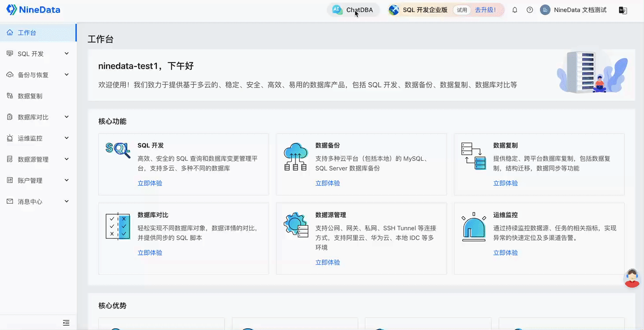Click the home icon beside 工作台
644x330 pixels.
coord(10,33)
